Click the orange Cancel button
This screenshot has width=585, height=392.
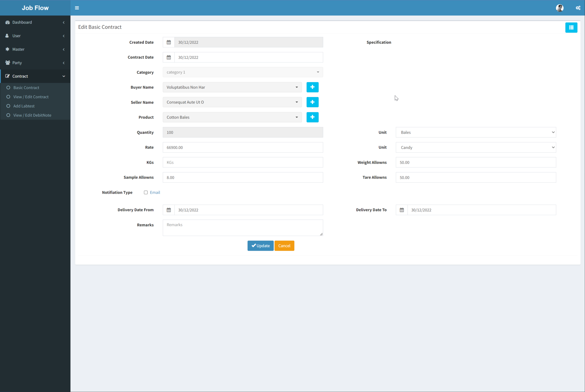[x=284, y=246]
